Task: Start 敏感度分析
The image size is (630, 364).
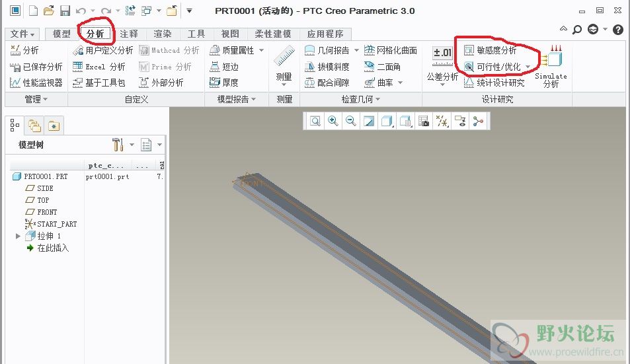Action: point(490,50)
